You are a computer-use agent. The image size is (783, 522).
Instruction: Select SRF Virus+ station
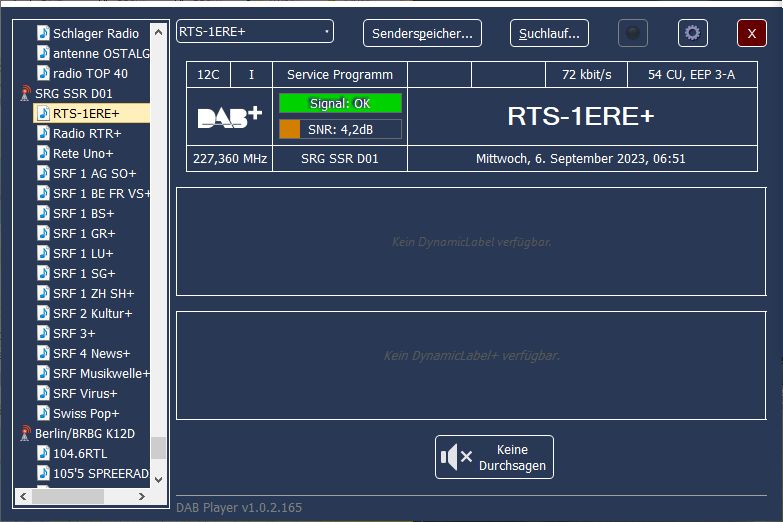85,393
